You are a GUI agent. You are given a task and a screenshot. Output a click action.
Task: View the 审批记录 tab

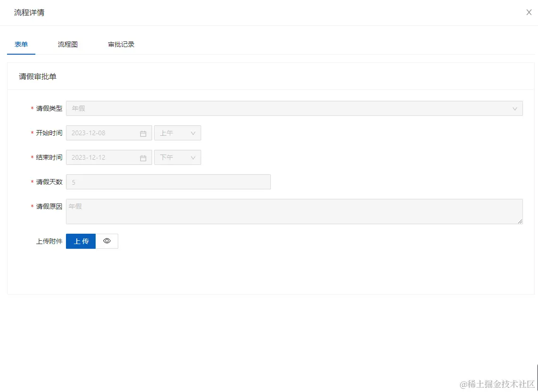(121, 44)
